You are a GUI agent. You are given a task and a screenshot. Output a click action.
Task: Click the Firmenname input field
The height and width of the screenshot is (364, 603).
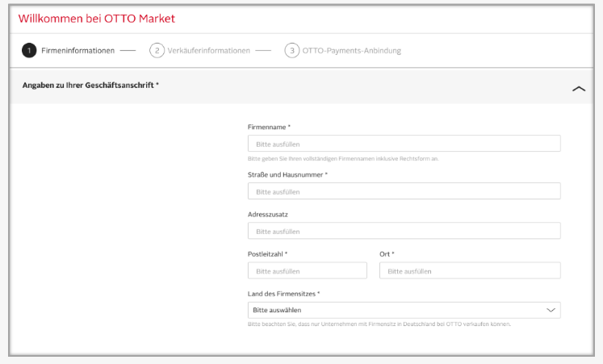(404, 144)
